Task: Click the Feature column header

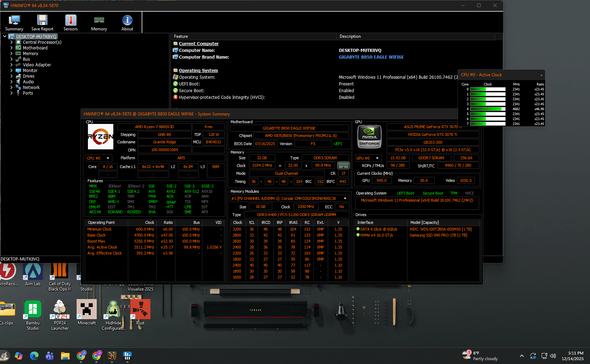Action: click(254, 36)
